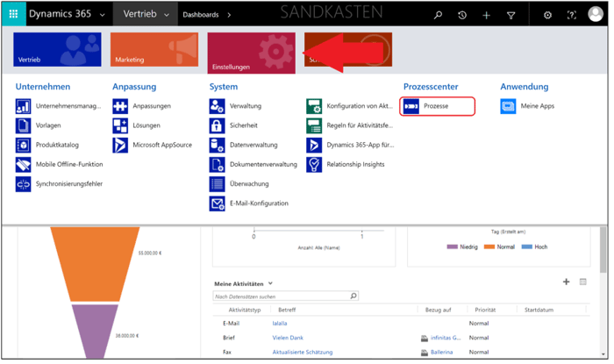Click the Unternehmensmanagement icon
This screenshot has width=614, height=364.
pyautogui.click(x=23, y=106)
